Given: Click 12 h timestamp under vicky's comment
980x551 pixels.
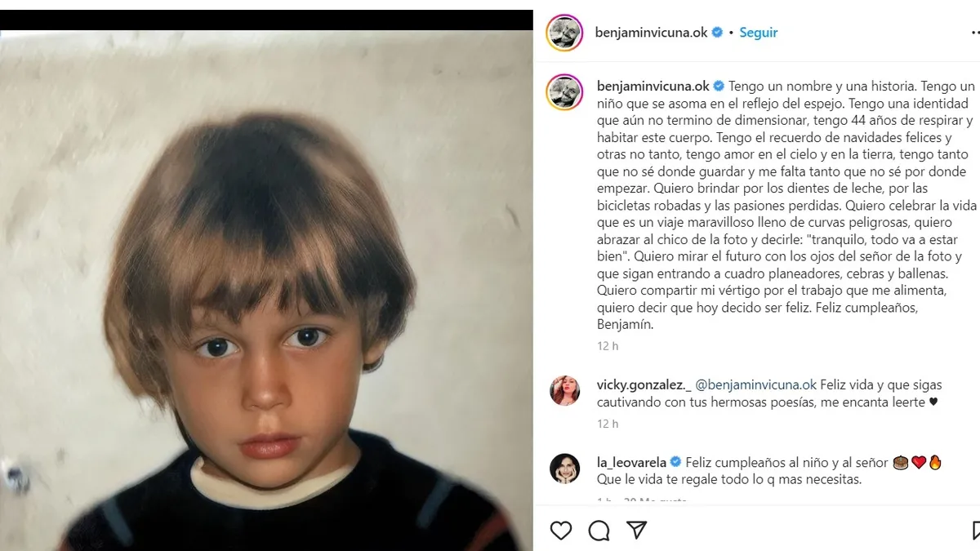Looking at the screenshot, I should tap(608, 424).
